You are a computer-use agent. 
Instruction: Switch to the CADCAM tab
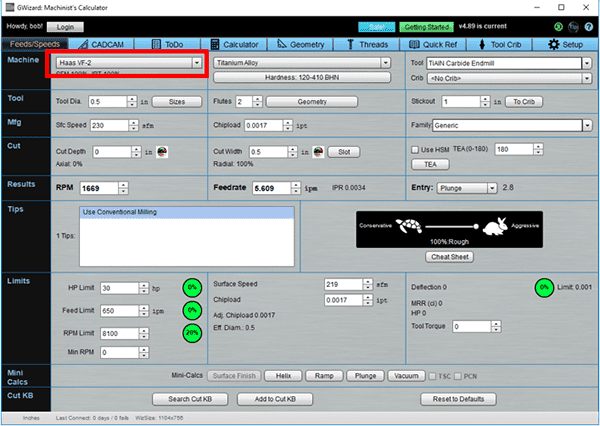[x=101, y=44]
